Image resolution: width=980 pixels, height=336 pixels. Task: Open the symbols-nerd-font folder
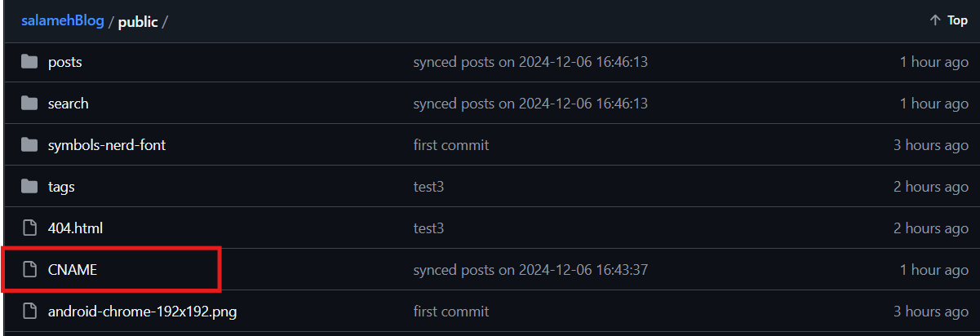click(x=107, y=145)
